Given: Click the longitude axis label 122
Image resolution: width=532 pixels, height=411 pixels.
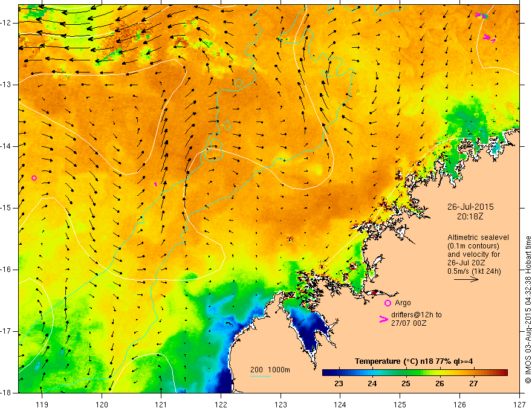Looking at the screenshot, I should tap(221, 404).
